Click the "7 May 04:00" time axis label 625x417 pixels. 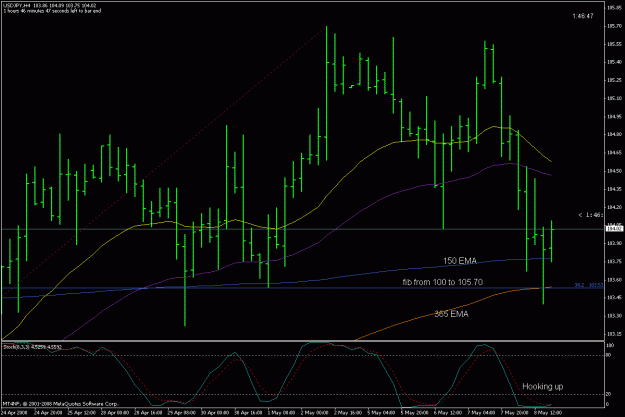click(x=481, y=413)
